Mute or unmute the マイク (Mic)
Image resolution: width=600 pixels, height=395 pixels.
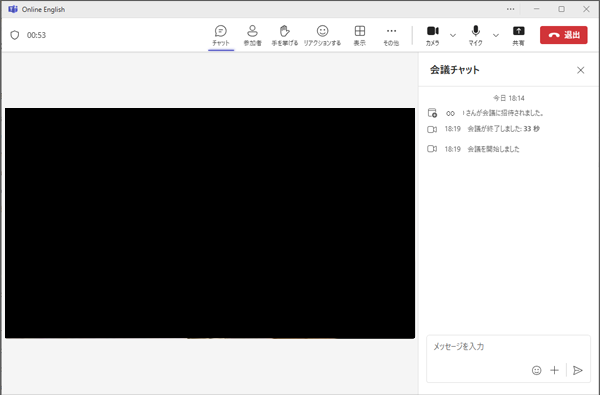[x=475, y=35]
